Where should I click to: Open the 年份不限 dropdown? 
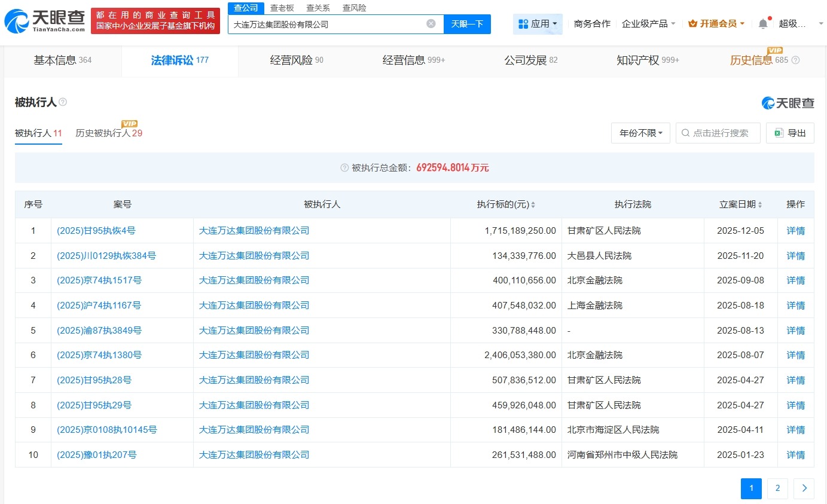[640, 133]
